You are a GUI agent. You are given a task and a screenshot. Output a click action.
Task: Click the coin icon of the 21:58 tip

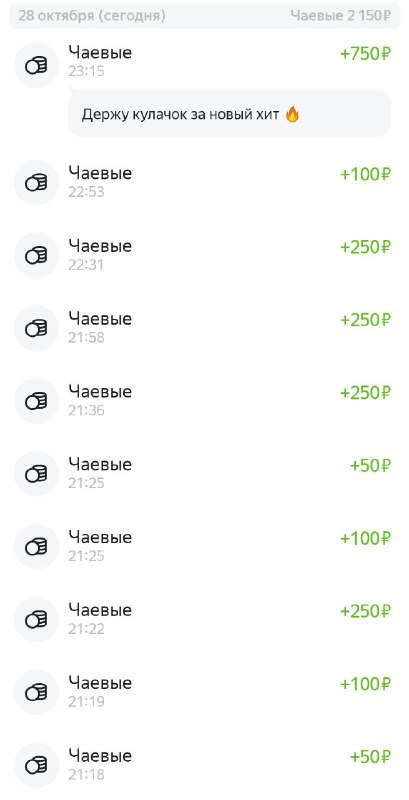(x=36, y=328)
